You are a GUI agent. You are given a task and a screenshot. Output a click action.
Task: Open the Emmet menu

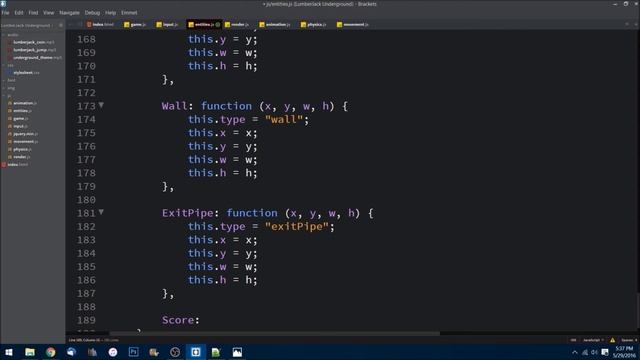coord(129,13)
